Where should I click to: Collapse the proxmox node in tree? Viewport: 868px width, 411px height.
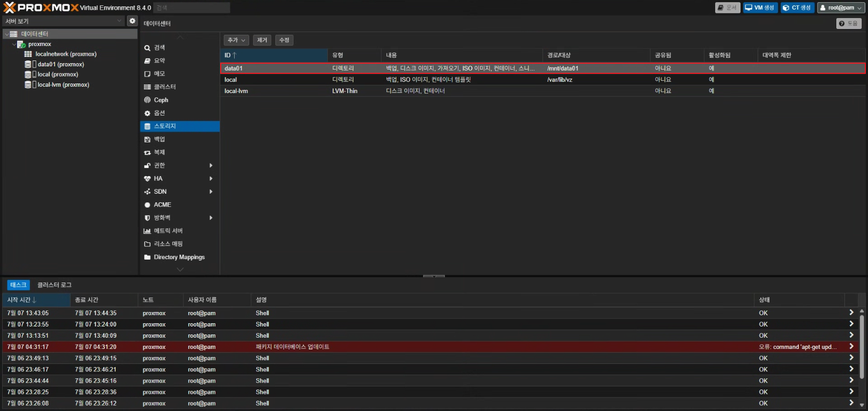14,44
